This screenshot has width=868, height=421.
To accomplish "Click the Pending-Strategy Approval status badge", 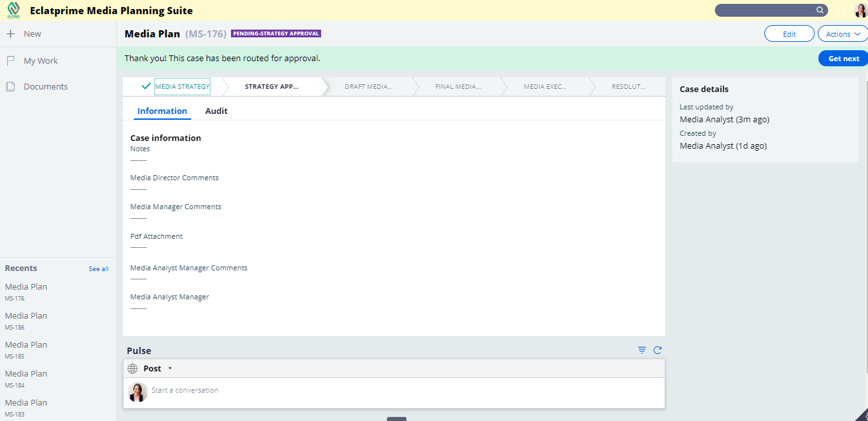I will [275, 33].
